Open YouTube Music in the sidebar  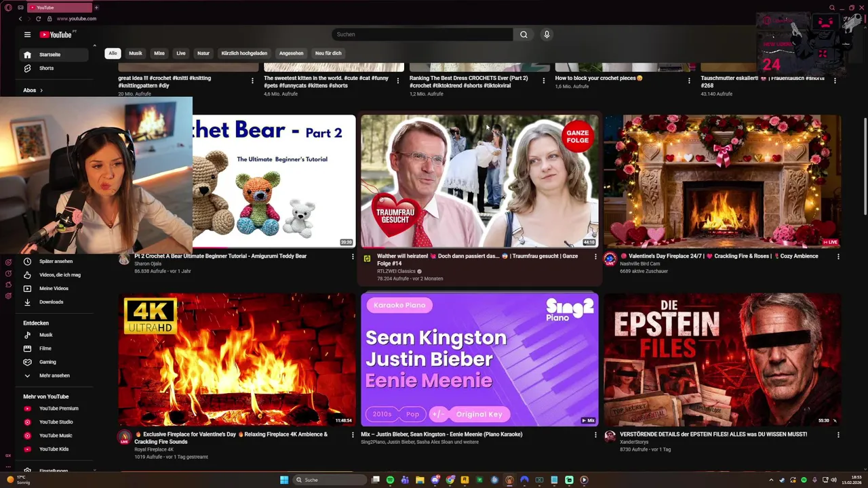tap(56, 435)
